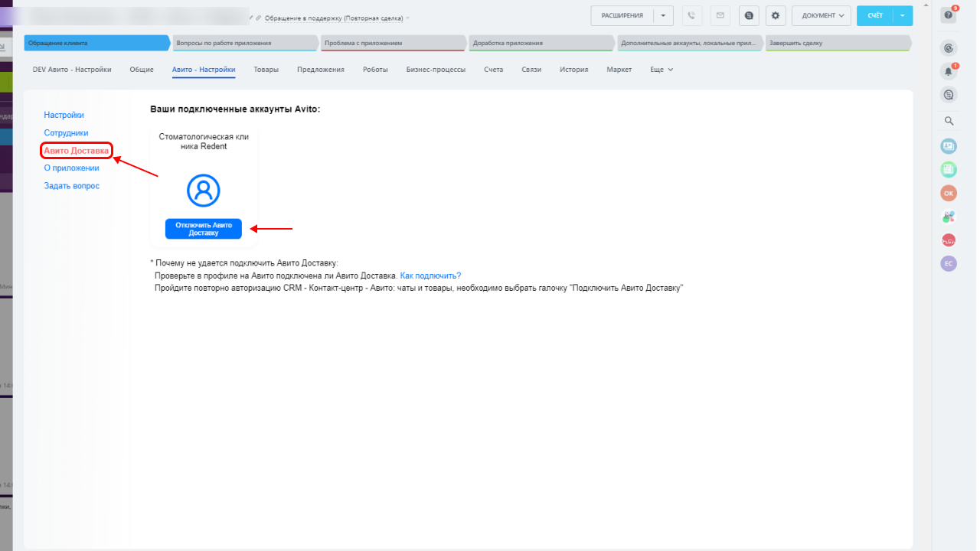The height and width of the screenshot is (551, 980).
Task: Expand the Расширения dropdown arrow
Action: 663,15
